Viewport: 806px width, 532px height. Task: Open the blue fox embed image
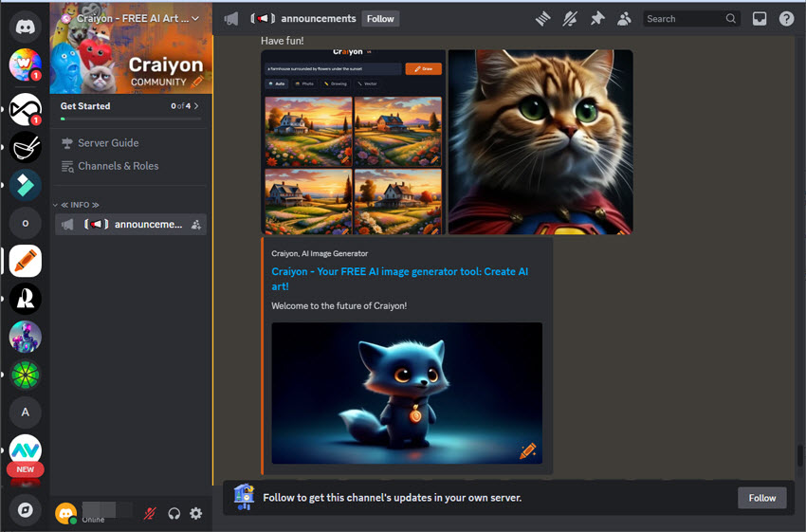coord(407,394)
